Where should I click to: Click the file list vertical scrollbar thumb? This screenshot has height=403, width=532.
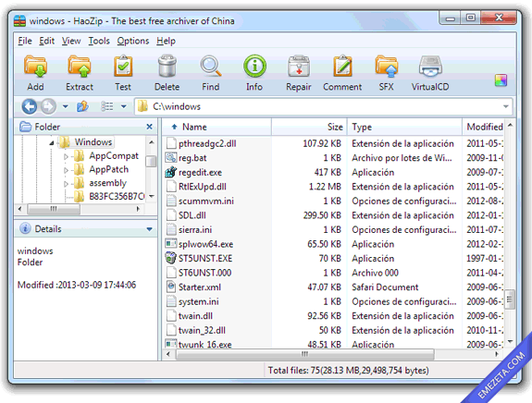pyautogui.click(x=510, y=299)
